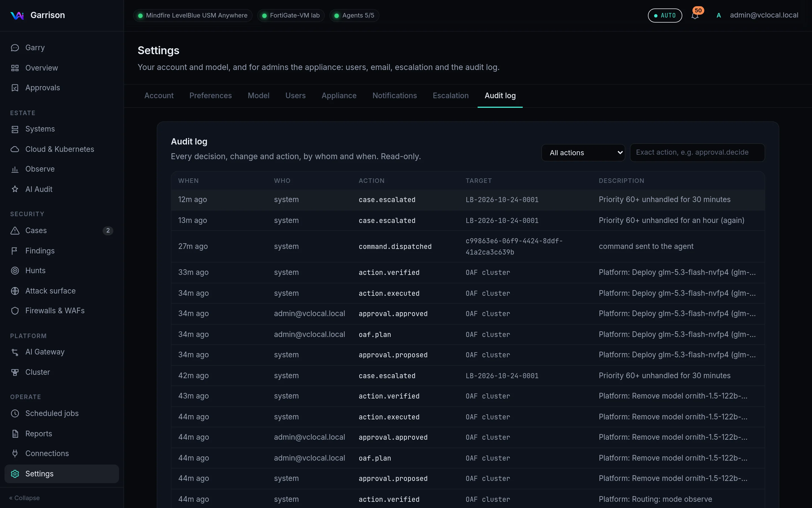Click the 12m ago case.escalated row
This screenshot has height=508, width=812.
(x=468, y=200)
